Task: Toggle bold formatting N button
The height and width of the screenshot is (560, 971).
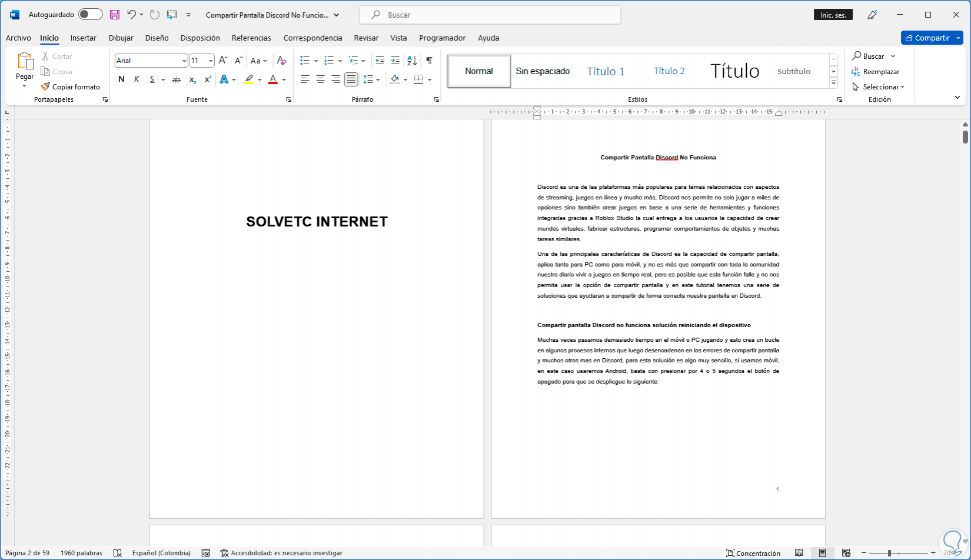Action: [121, 79]
